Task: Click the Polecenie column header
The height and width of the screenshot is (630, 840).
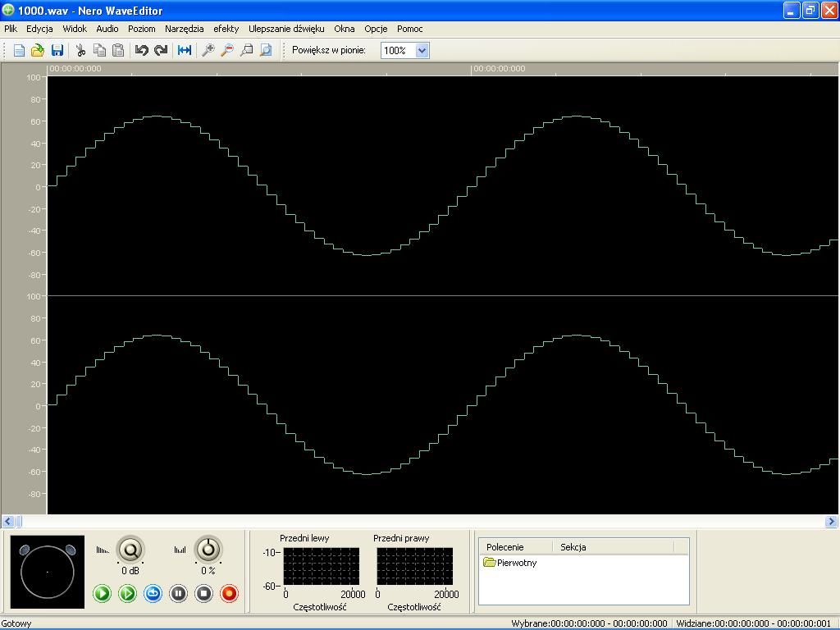Action: (515, 547)
